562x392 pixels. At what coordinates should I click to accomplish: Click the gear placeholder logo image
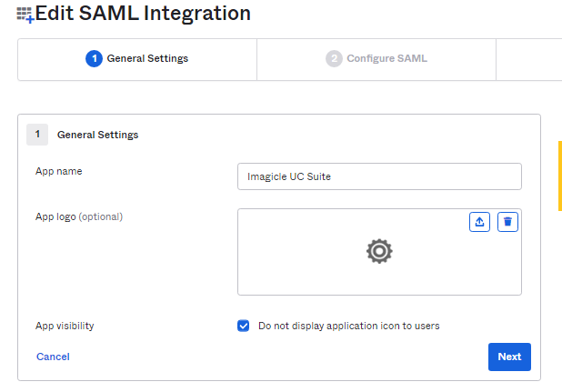click(x=378, y=252)
